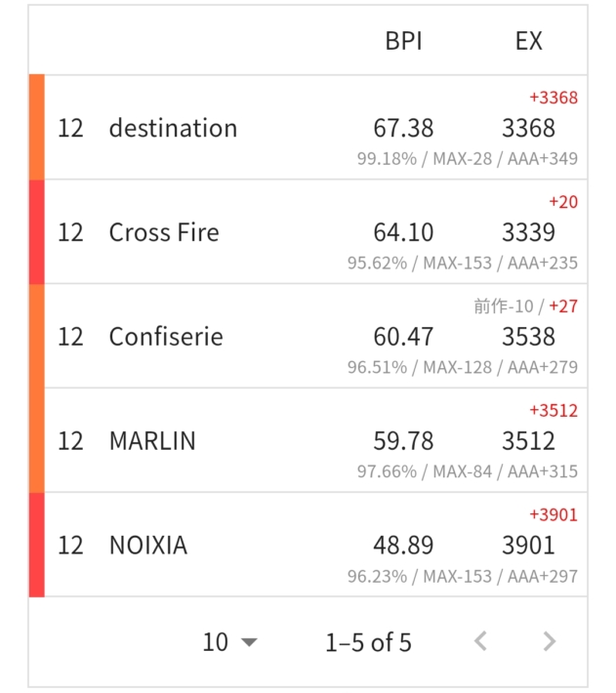Click the +3368 score difference
Screen dimensions: 616x693
[554, 98]
